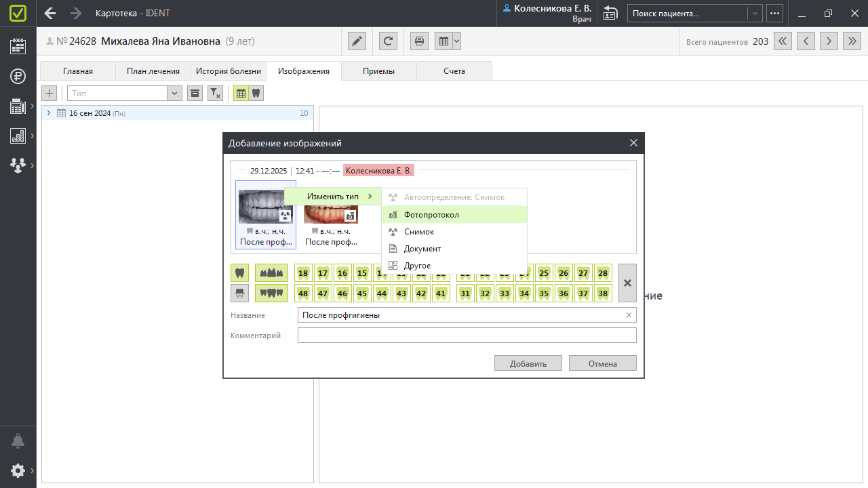Open the patient search dropdown arrow
The image size is (868, 488).
754,14
